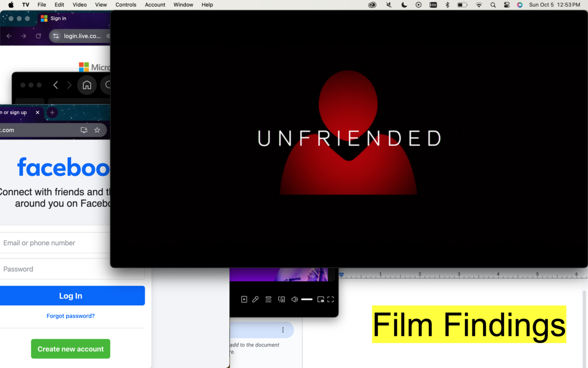Open a new tab with plus button

[x=52, y=112]
